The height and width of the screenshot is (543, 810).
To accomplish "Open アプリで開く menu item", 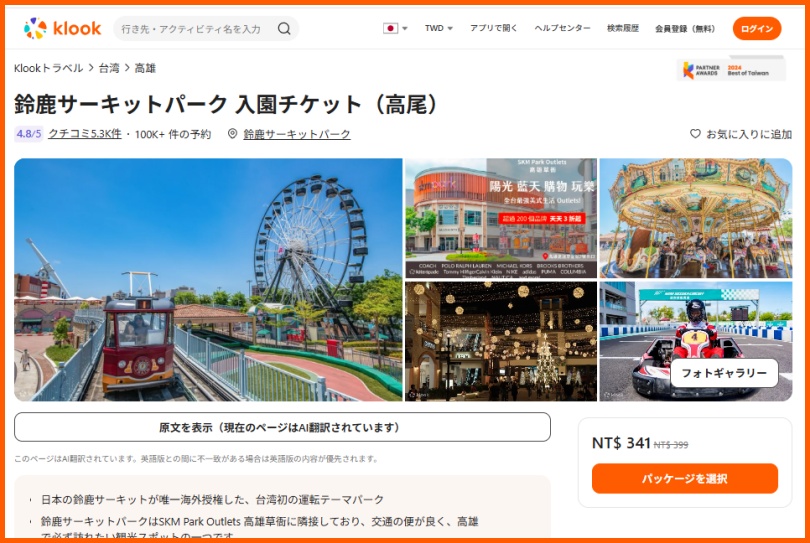I will click(x=493, y=28).
